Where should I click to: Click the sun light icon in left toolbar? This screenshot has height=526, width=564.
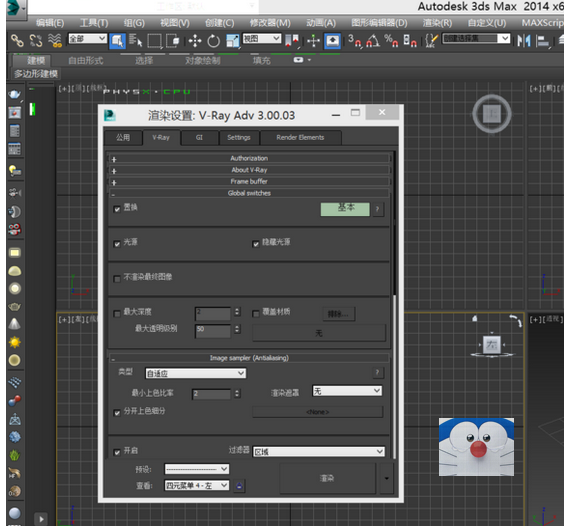pos(14,342)
